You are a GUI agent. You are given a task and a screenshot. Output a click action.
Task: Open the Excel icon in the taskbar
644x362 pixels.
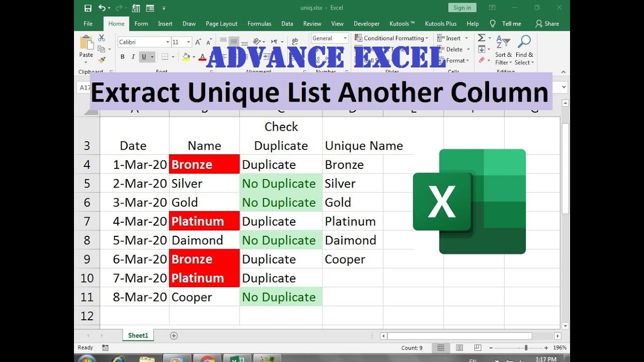point(237,359)
